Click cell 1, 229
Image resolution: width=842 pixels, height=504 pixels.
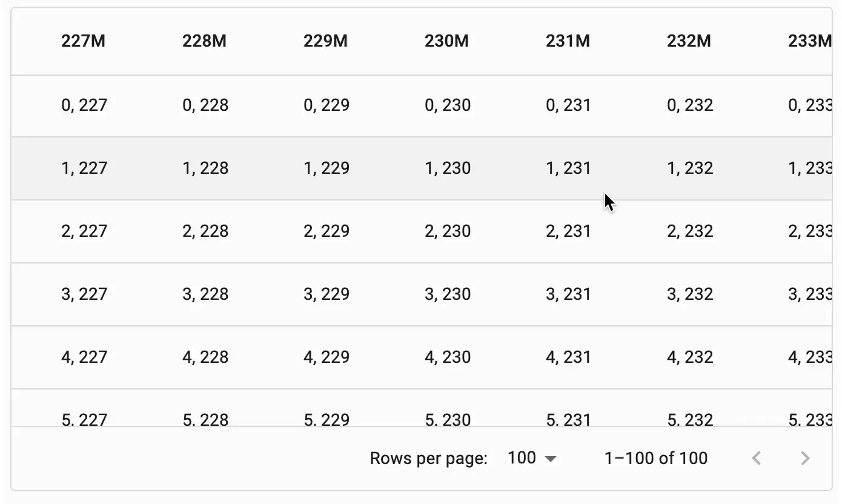pos(327,168)
